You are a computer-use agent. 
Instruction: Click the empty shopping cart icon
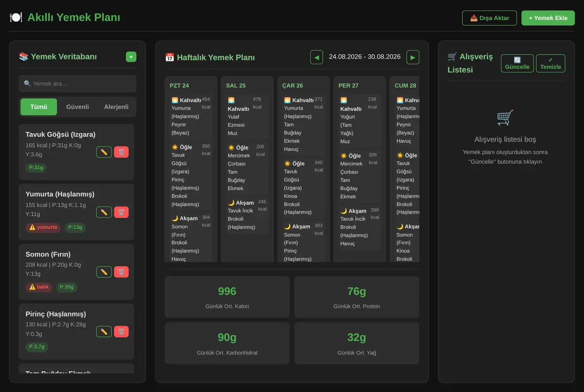pos(505,118)
